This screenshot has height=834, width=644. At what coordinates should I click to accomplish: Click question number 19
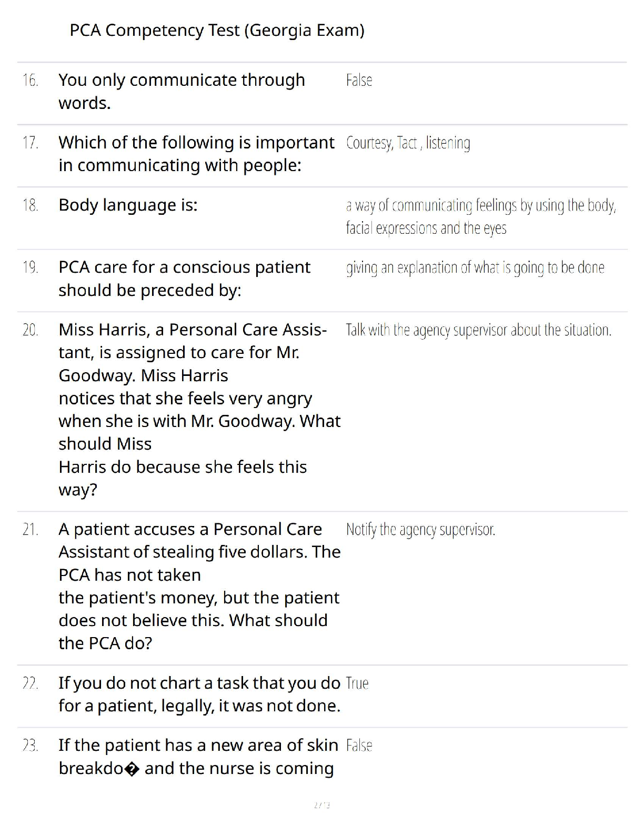click(31, 268)
